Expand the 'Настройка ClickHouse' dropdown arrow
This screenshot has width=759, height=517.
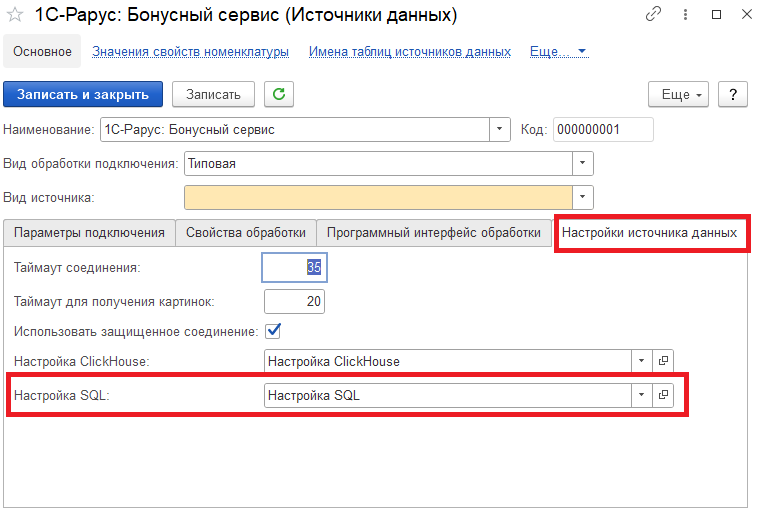coord(642,361)
